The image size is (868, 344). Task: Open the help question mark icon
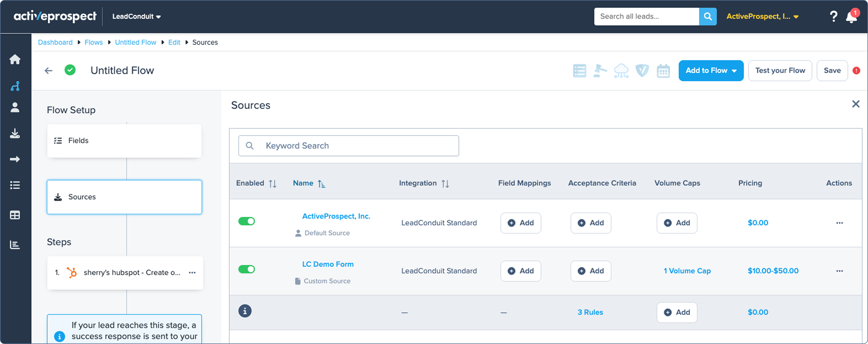coord(834,16)
